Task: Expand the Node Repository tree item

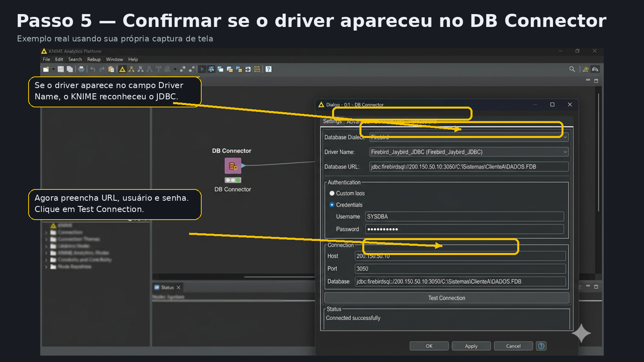Action: (45, 266)
